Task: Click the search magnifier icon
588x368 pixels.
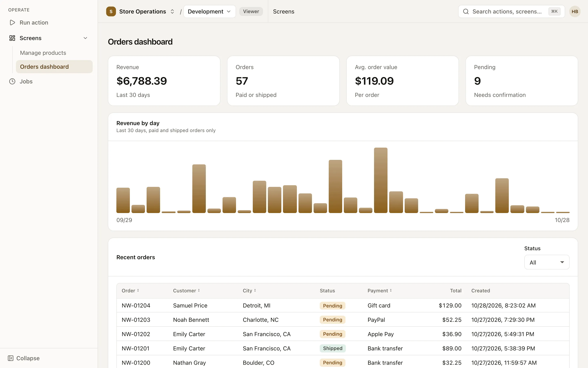Action: coord(466,11)
